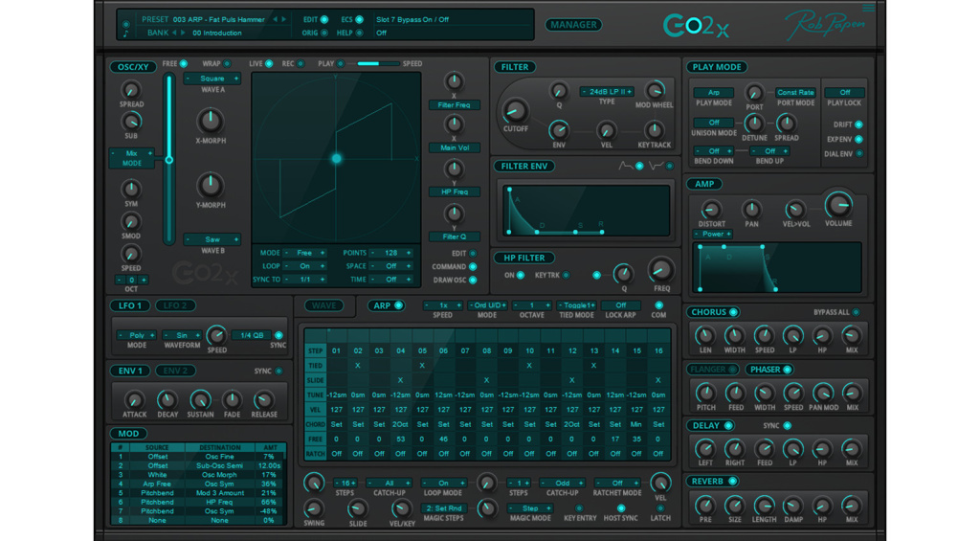Toggle the DELAY effect on/off
980x541 pixels.
coord(728,425)
